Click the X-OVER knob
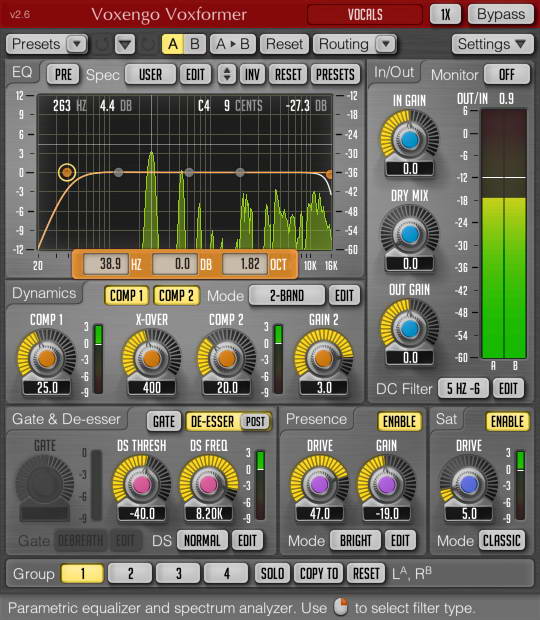This screenshot has width=540, height=620. pos(151,358)
